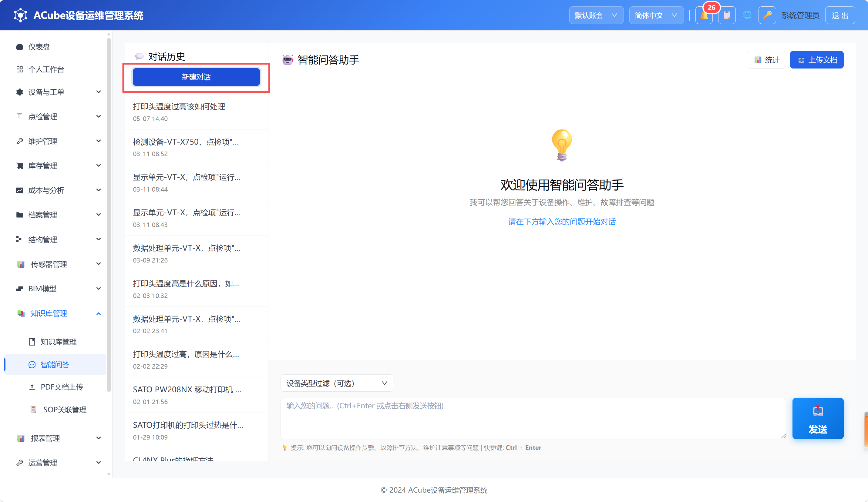Expand the 传感器管理 menu
868x502 pixels.
pyautogui.click(x=55, y=264)
